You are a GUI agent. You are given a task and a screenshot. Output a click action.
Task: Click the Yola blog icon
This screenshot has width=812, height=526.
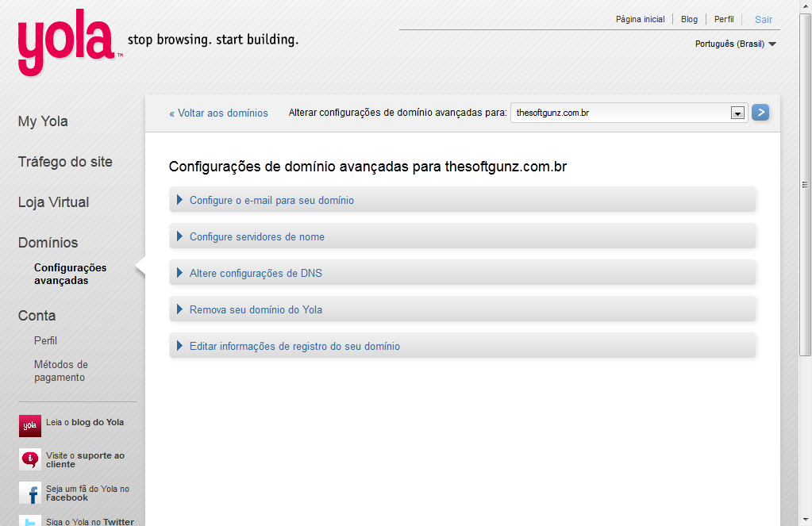pos(30,425)
